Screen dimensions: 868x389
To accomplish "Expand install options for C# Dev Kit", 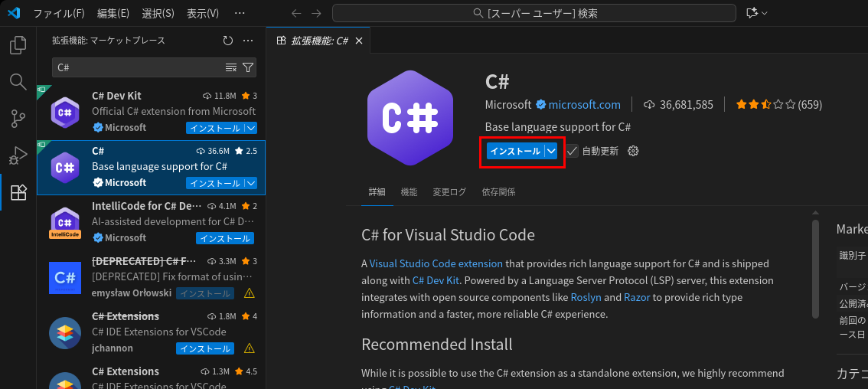I will coord(251,128).
